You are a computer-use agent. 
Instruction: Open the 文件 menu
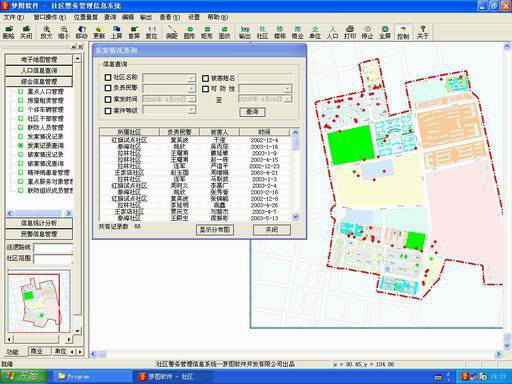coord(13,17)
